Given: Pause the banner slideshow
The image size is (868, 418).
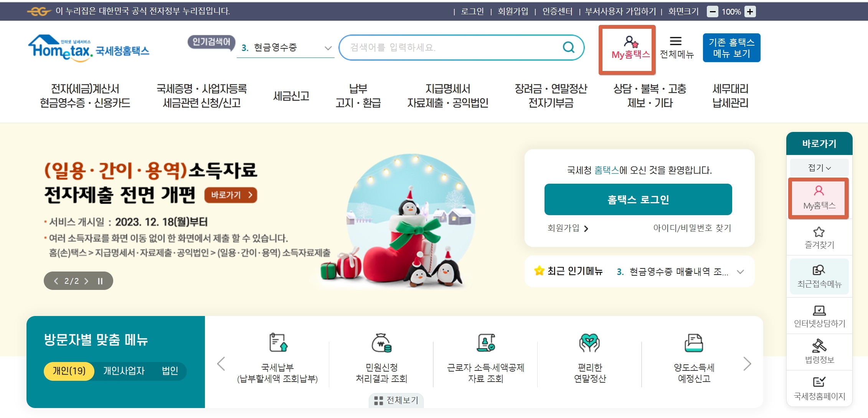Looking at the screenshot, I should click(x=100, y=281).
